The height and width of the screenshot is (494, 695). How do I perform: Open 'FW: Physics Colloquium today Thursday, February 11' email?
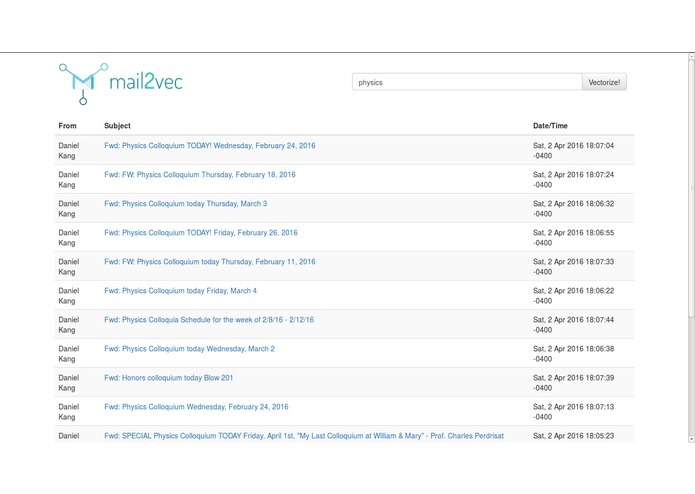point(210,262)
